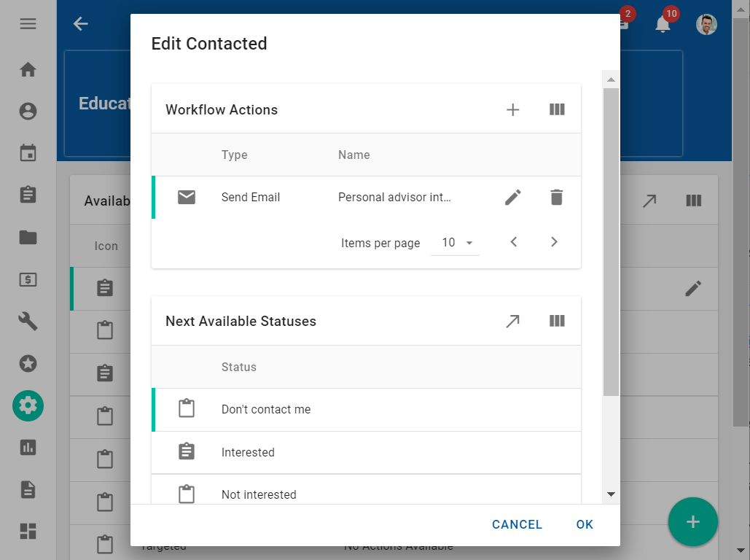Image resolution: width=750 pixels, height=560 pixels.
Task: Add a new workflow action
Action: [x=513, y=110]
